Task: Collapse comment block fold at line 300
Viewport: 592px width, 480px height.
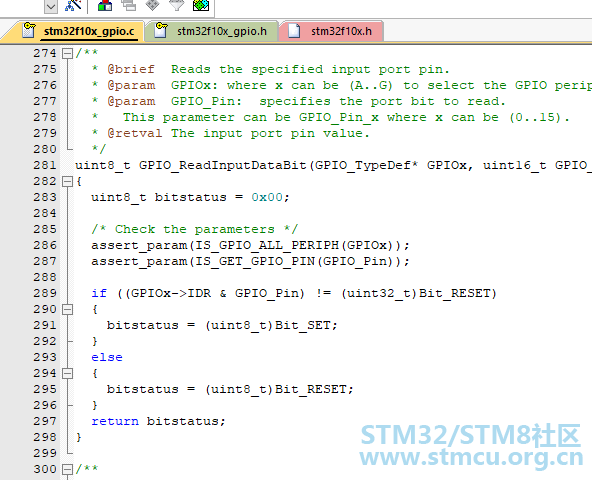Action: [67, 469]
